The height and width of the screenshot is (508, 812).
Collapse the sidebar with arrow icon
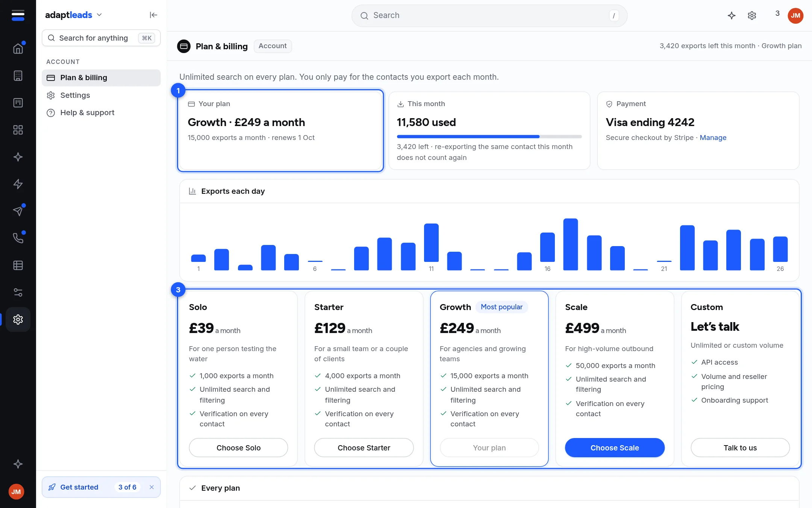tap(153, 15)
